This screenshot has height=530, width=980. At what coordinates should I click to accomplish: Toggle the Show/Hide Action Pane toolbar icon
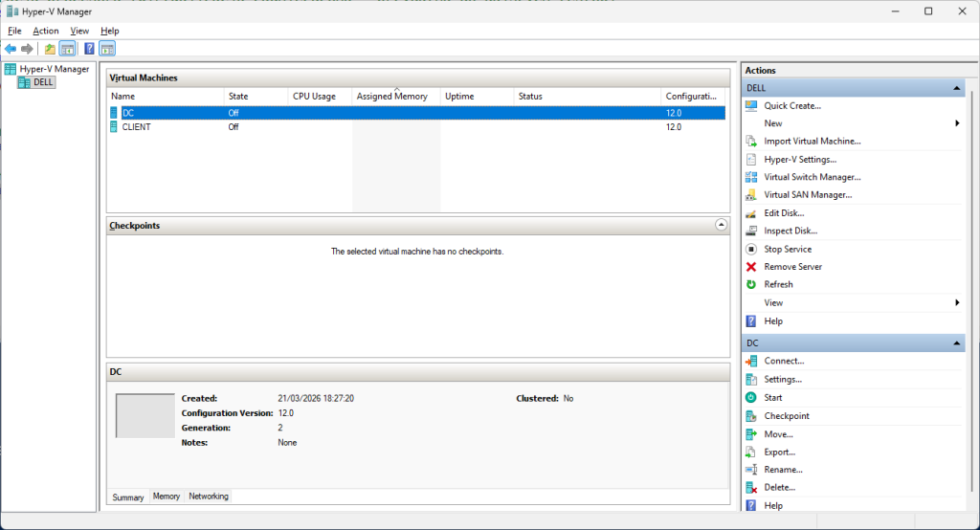tap(107, 49)
